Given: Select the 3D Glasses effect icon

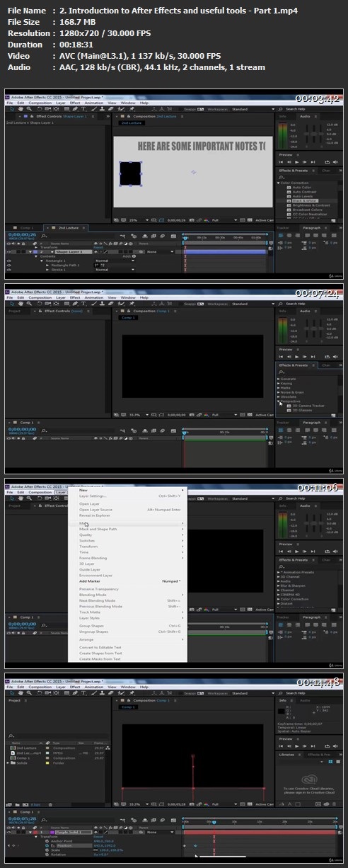Looking at the screenshot, I should coord(289,410).
